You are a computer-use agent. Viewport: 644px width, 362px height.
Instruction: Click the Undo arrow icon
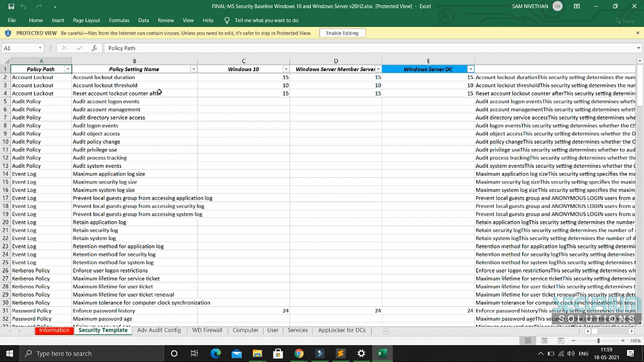(23, 6)
